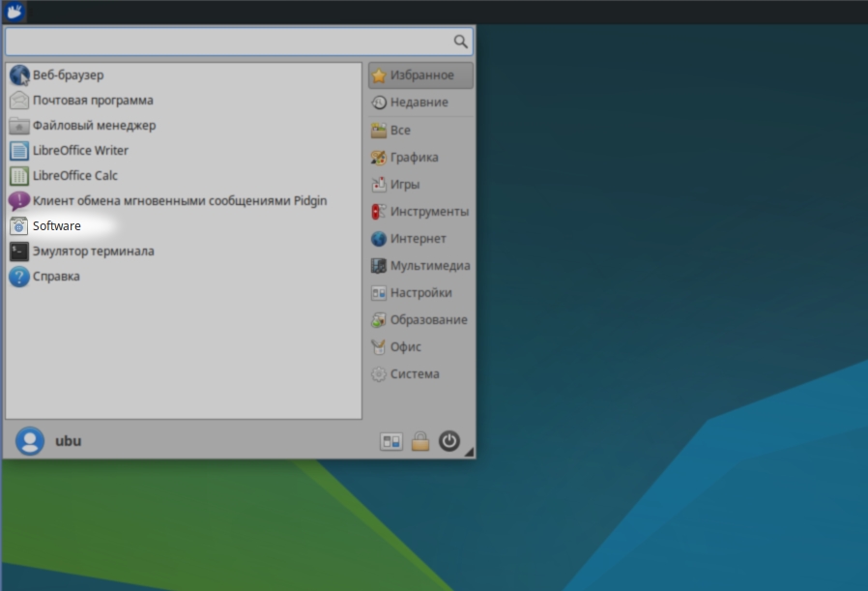Screen dimensions: 868x591
Task: Open the Графика category
Action: pyautogui.click(x=420, y=158)
